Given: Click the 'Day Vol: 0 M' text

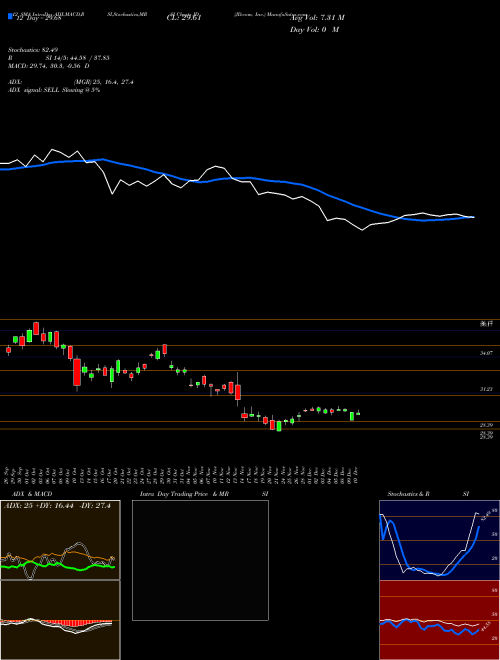Looking at the screenshot, I should 314,29.
